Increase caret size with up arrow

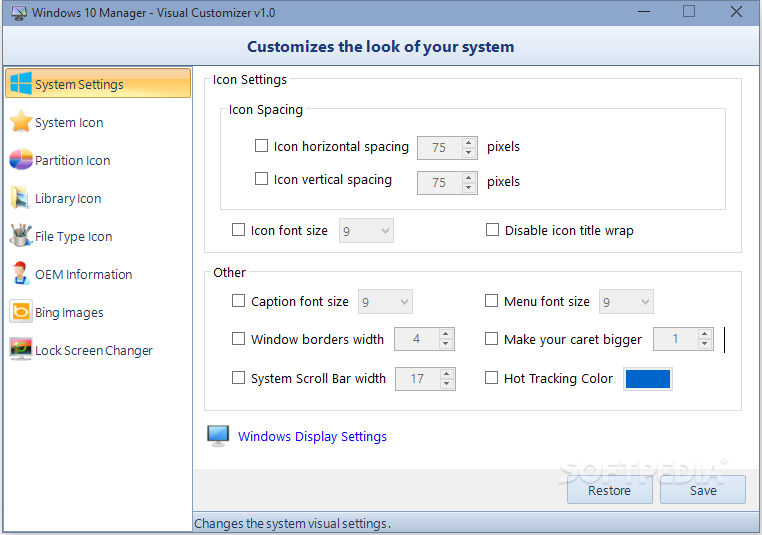[705, 334]
